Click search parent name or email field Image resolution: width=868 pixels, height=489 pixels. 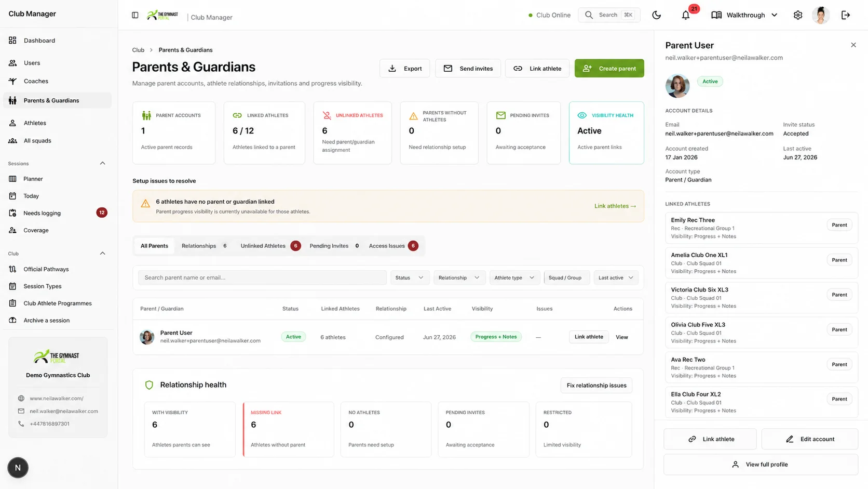click(x=262, y=277)
